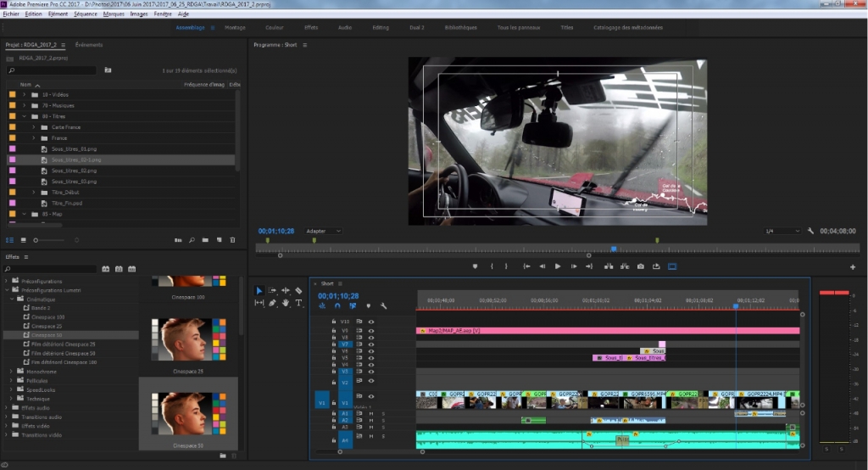868x470 pixels.
Task: Switch to the Couleur workspace tab
Action: point(274,28)
